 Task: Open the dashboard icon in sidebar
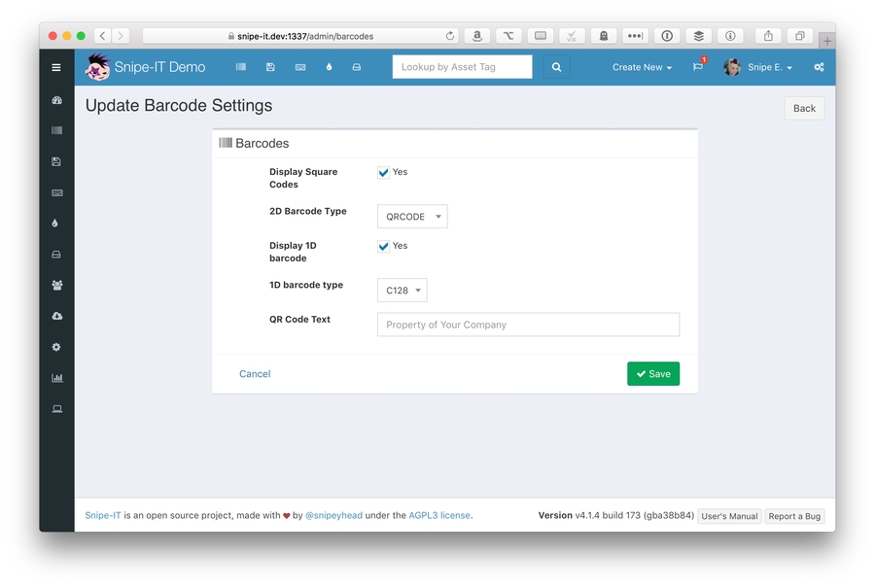pos(56,100)
